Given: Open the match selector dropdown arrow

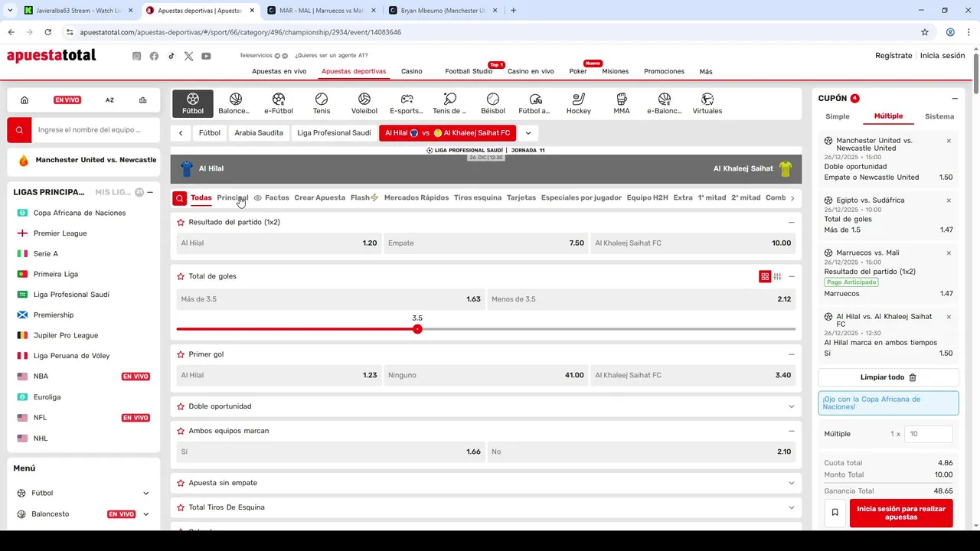Looking at the screenshot, I should (528, 133).
